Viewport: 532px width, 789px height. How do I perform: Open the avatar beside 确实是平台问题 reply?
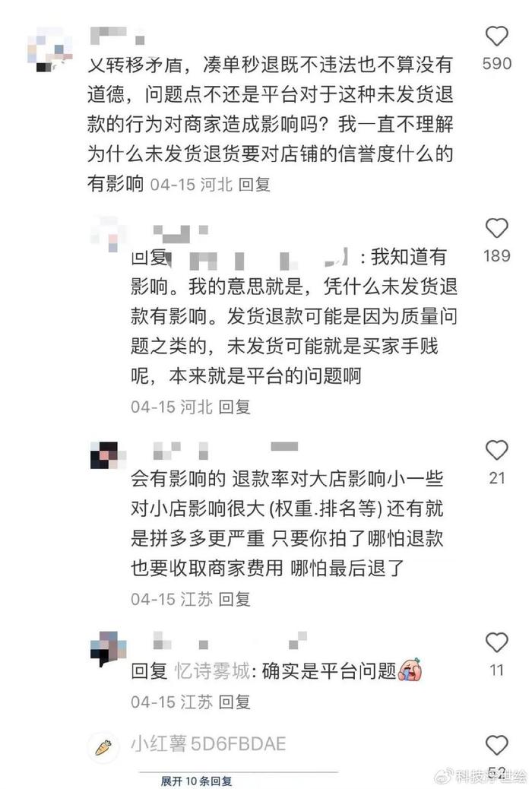108,648
